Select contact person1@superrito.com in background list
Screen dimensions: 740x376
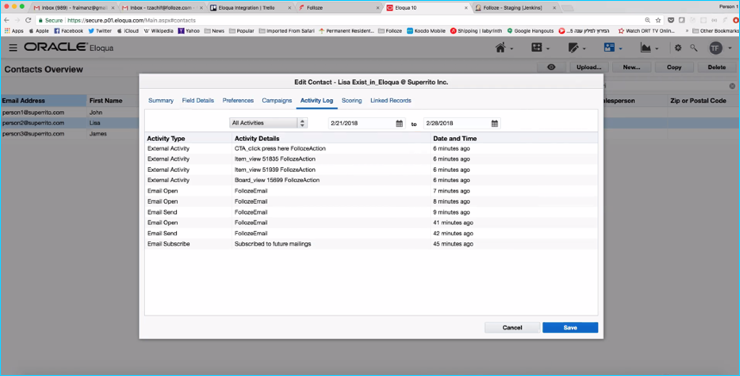pos(33,113)
